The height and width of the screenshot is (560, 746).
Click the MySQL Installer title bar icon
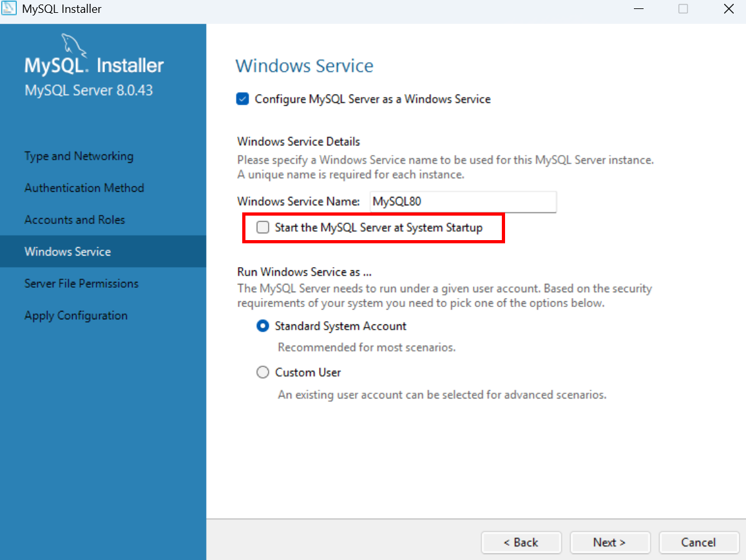pyautogui.click(x=8, y=8)
